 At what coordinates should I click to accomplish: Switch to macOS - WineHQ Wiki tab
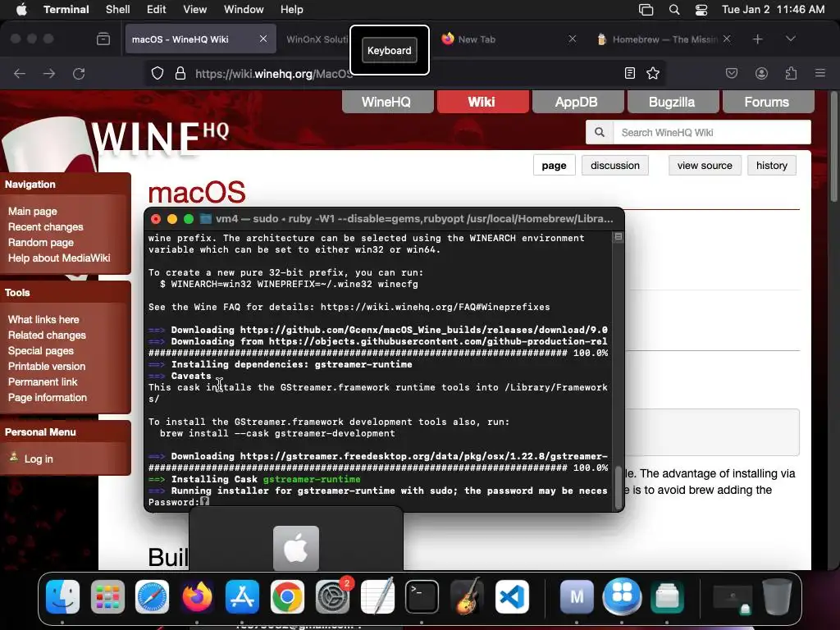point(200,39)
